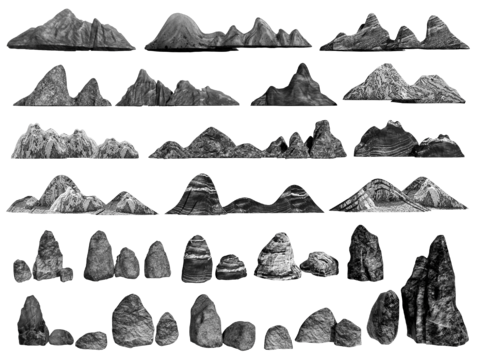Choose the twin-peak mountain with tall left spire
Viewport: 480px width, 360px height.
[62, 85]
